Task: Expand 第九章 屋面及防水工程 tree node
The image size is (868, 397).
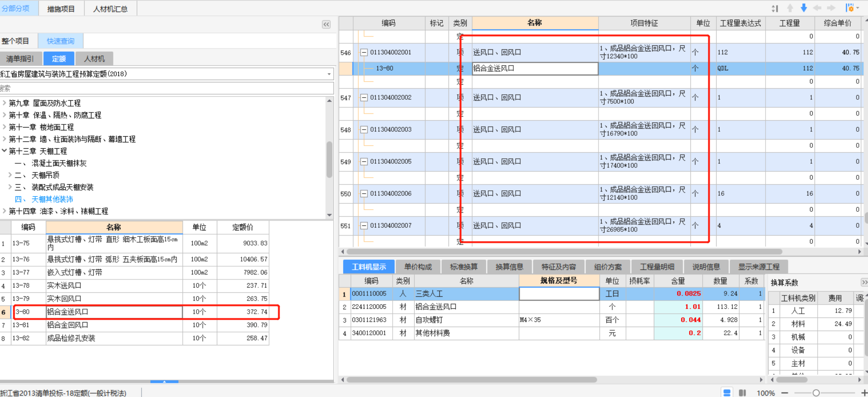Action: coord(4,103)
